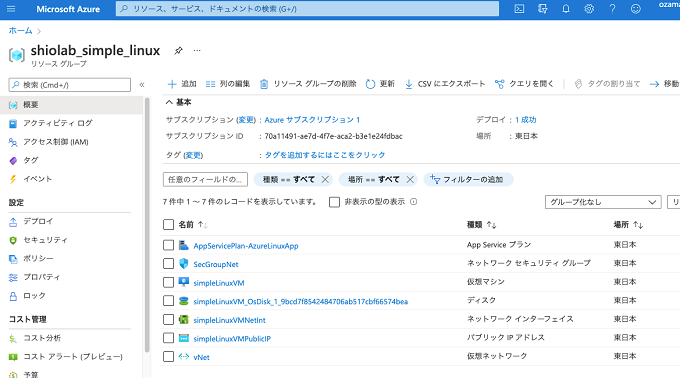Check the simpleLinuxVMPublicIP row checkbox
The width and height of the screenshot is (680, 378).
(168, 338)
